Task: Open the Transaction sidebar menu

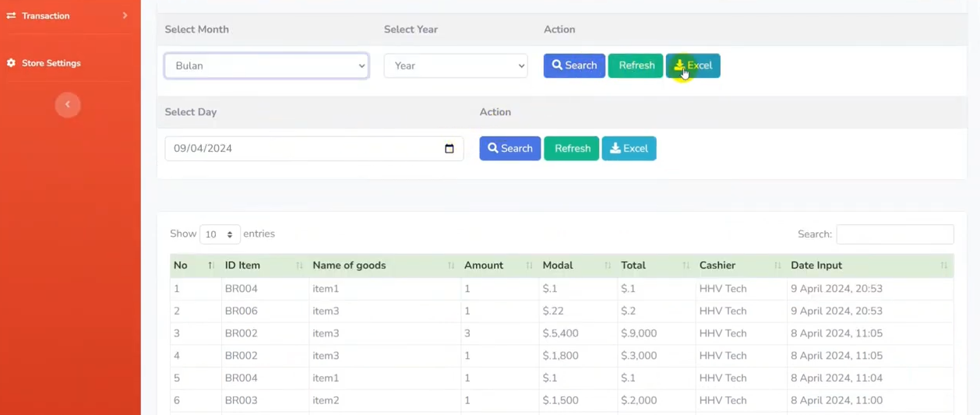Action: pyautogui.click(x=45, y=16)
